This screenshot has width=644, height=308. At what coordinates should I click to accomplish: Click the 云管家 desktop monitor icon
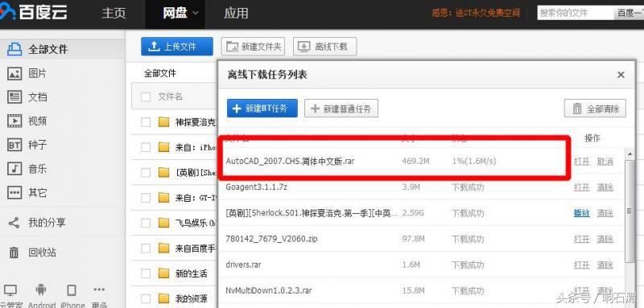coord(10,290)
